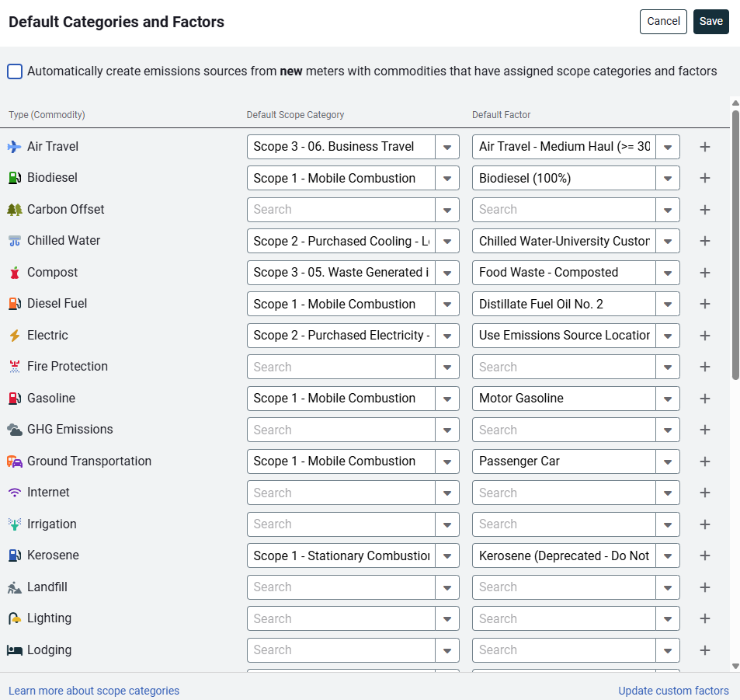The height and width of the screenshot is (700, 740).
Task: Click the plus icon for Chilled Water
Action: coord(704,241)
